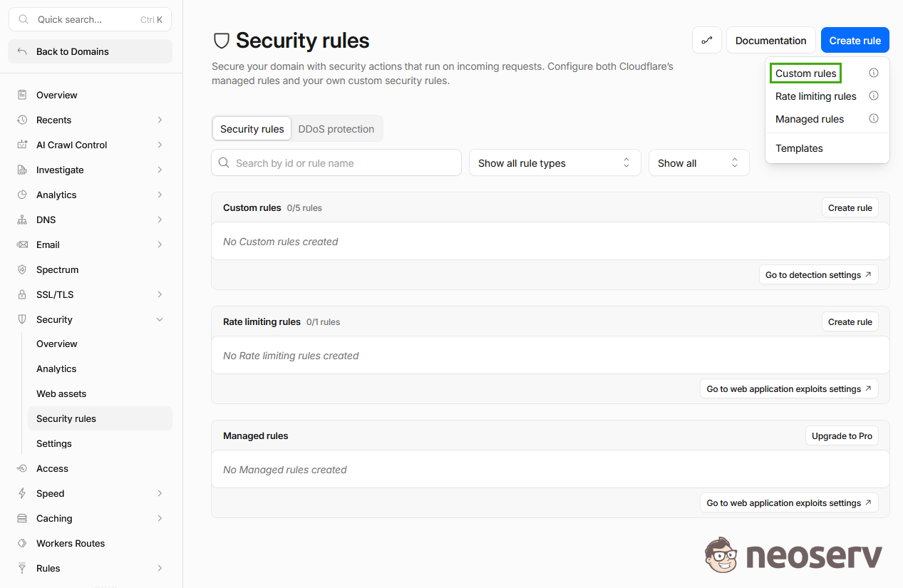The height and width of the screenshot is (588, 903).
Task: Click the magnifier icon in Quick search
Action: [24, 19]
